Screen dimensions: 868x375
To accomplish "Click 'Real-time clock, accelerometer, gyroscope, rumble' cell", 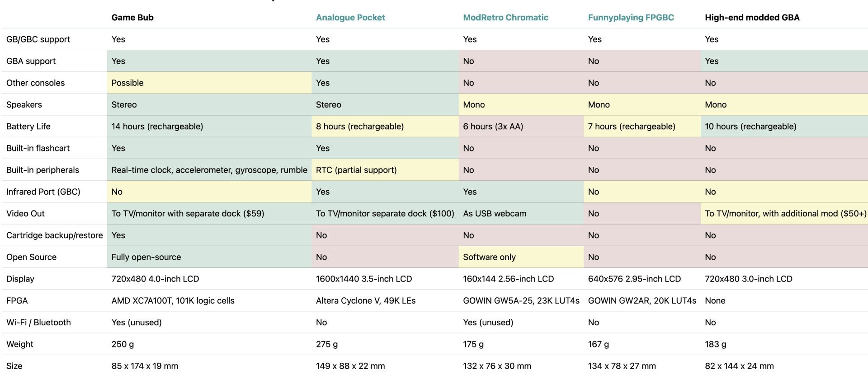I will 209,170.
